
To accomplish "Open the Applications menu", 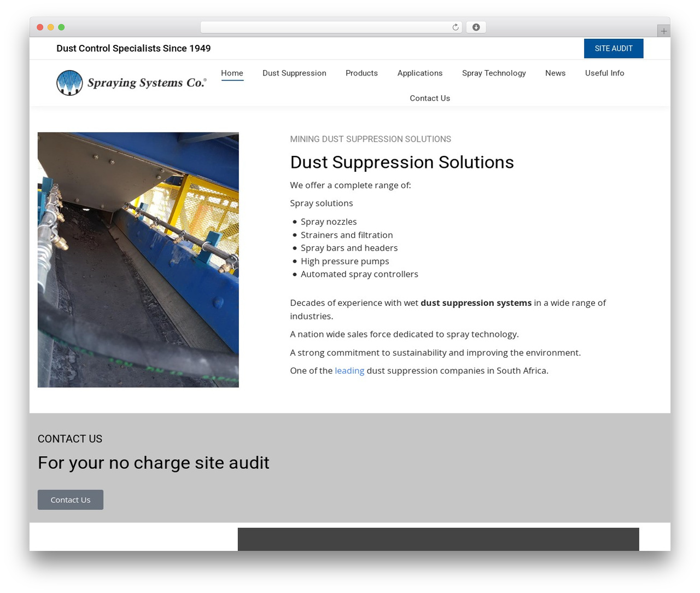I will (420, 73).
